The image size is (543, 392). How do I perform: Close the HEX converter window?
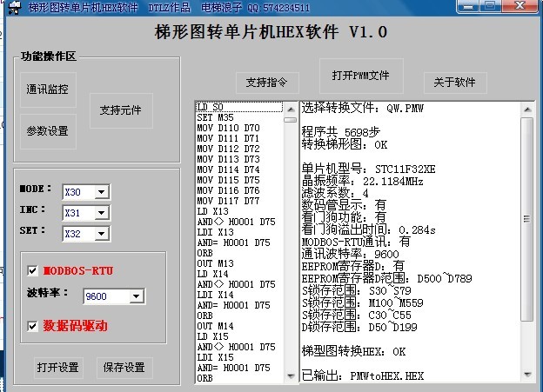pyautogui.click(x=519, y=7)
